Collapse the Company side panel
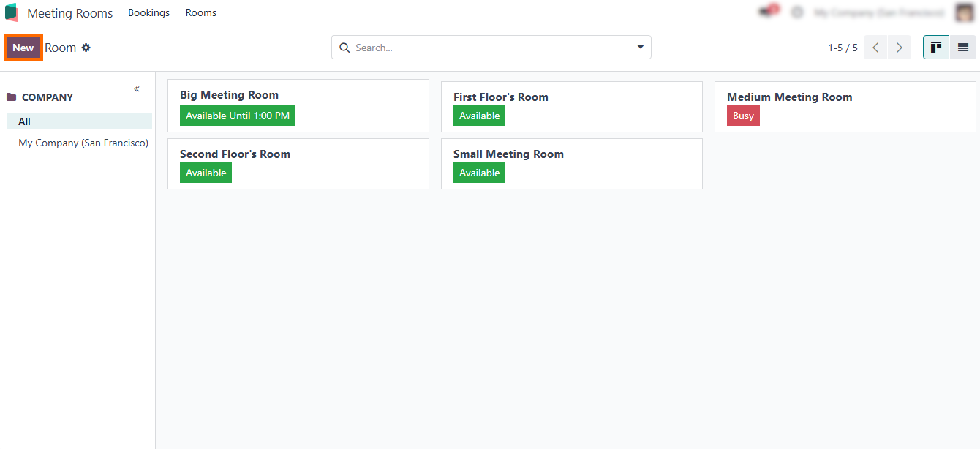Viewport: 980px width, 449px height. 137,89
